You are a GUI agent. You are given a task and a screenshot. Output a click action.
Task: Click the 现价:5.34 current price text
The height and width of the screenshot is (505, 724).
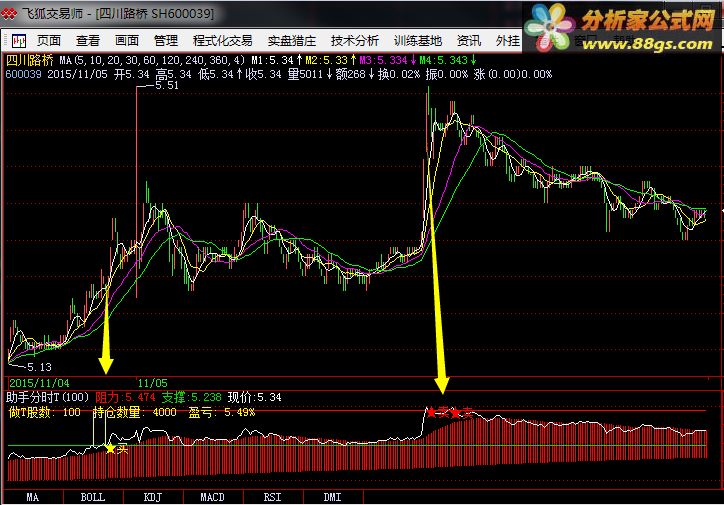point(254,397)
